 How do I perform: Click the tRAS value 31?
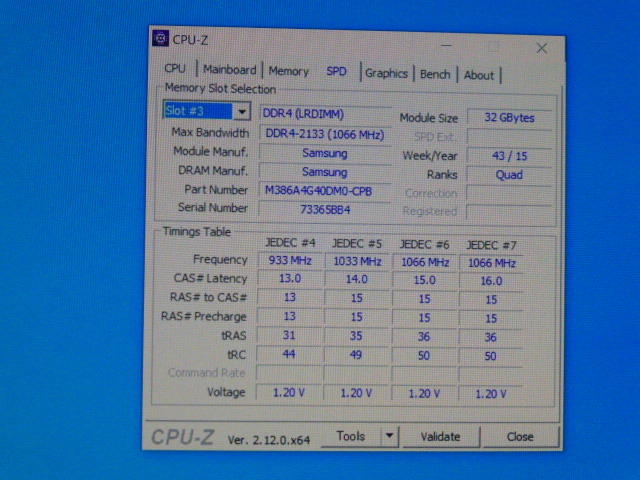click(x=290, y=336)
